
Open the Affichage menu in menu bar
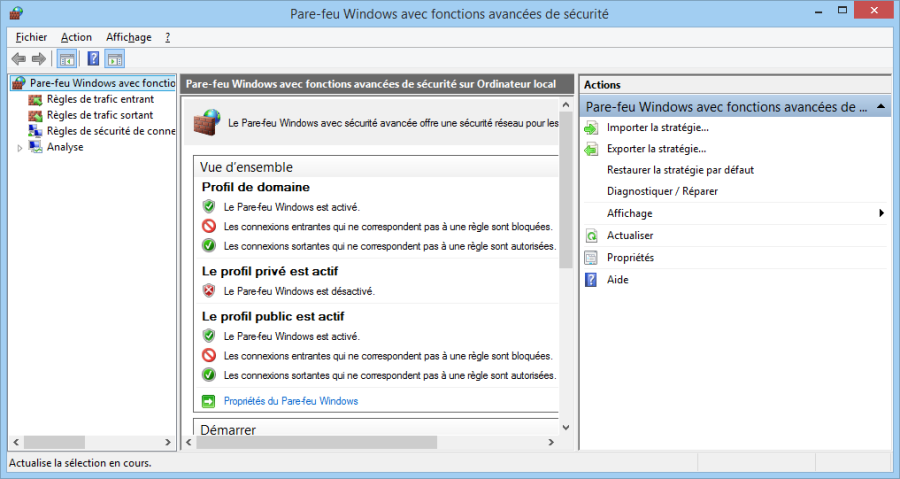click(129, 37)
